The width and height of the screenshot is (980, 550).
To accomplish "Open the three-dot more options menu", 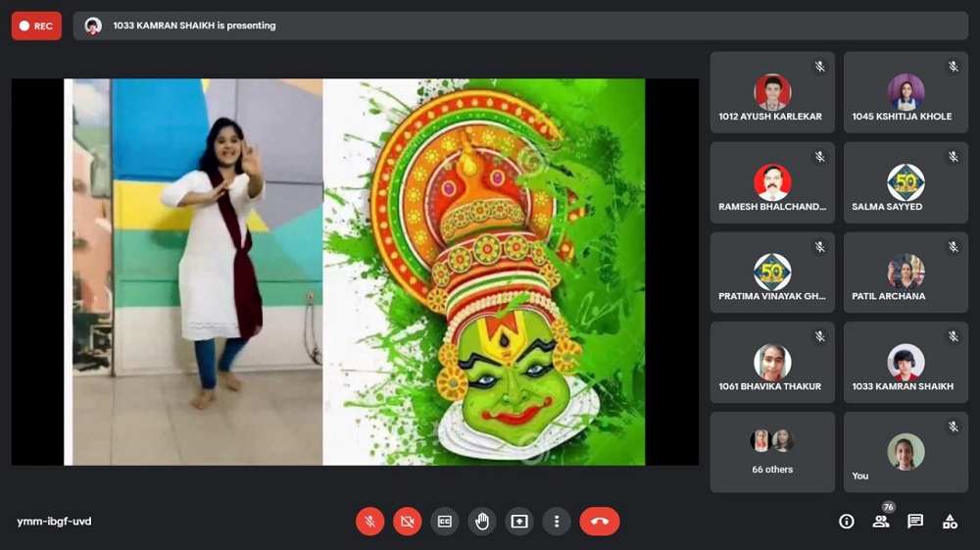I will tap(557, 522).
